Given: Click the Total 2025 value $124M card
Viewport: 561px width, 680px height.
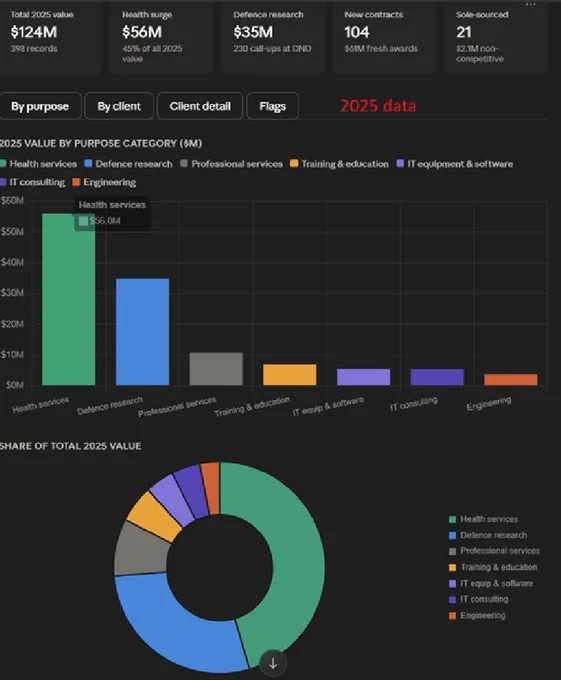Looking at the screenshot, I should [50, 37].
